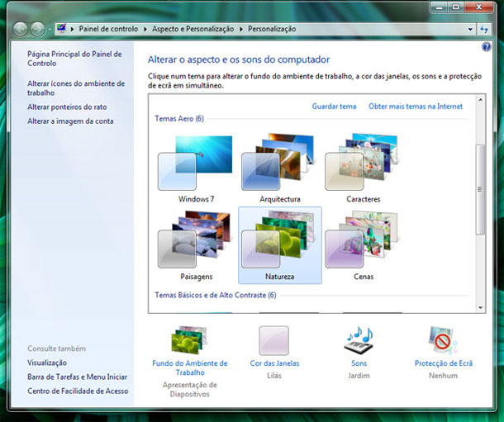Image resolution: width=504 pixels, height=422 pixels.
Task: Open Obter mais temas na Internet
Action: 416,107
